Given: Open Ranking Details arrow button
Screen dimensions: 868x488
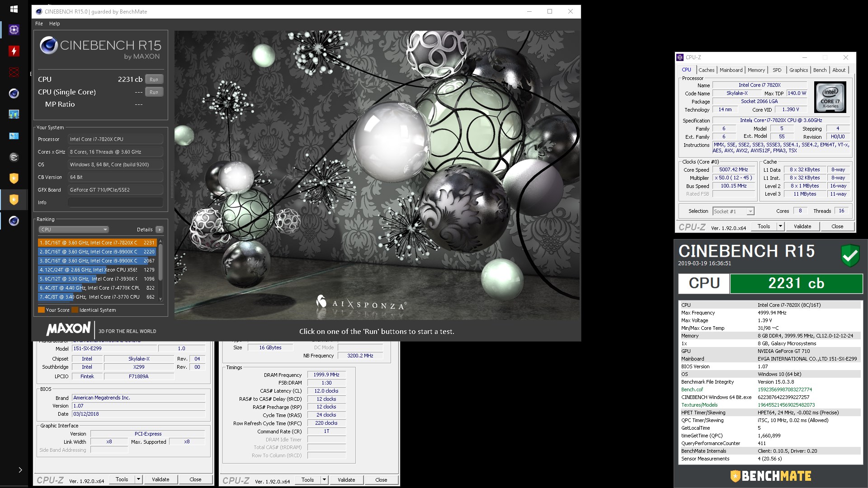Looking at the screenshot, I should [x=159, y=230].
